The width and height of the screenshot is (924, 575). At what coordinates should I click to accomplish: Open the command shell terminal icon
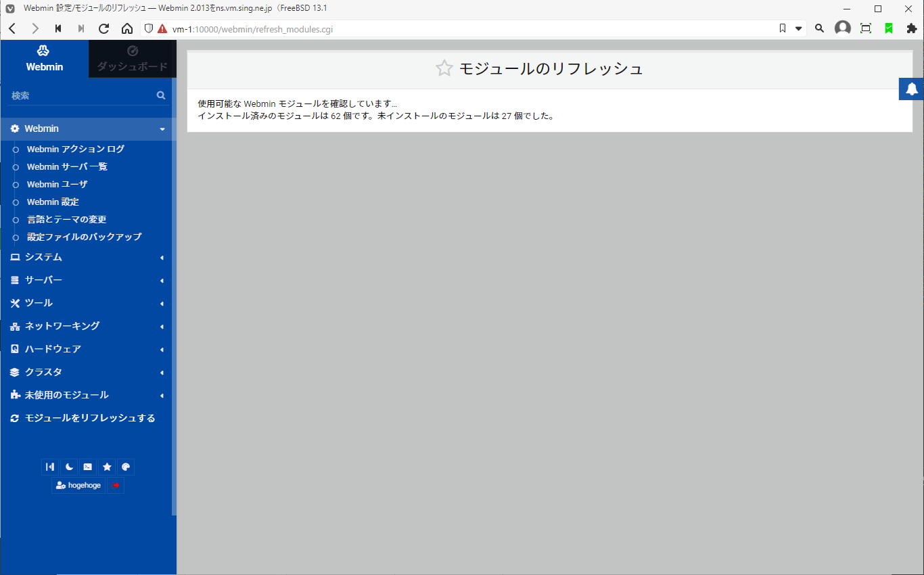coord(88,467)
